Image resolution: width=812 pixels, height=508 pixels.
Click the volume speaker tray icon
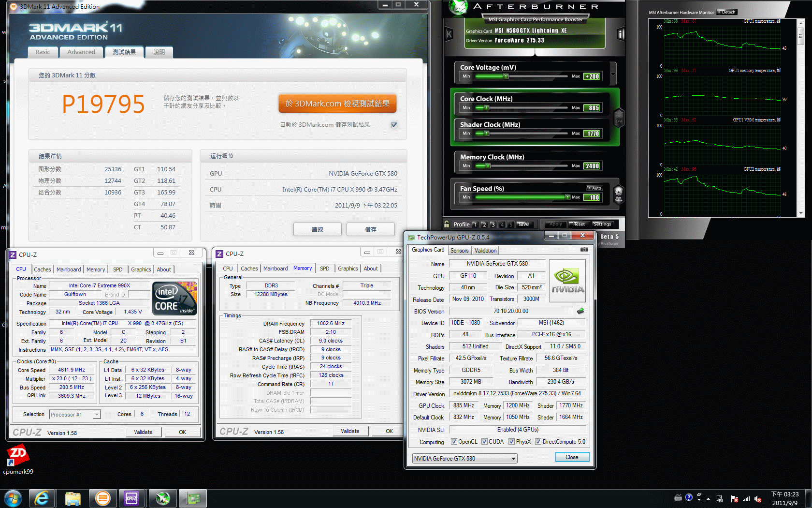758,499
